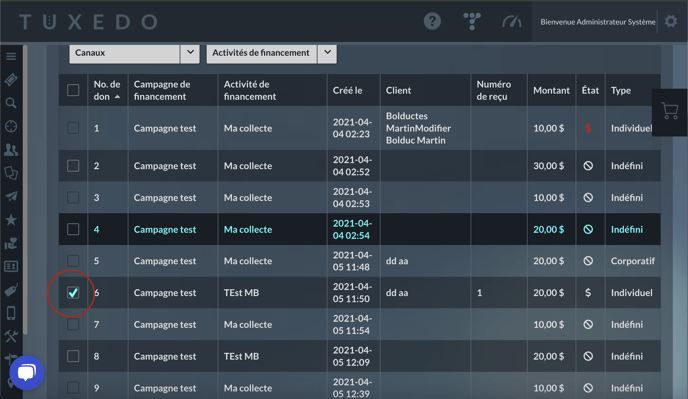
Task: Click client Bolductes MartinModifier Bolduc Martin
Action: 418,128
